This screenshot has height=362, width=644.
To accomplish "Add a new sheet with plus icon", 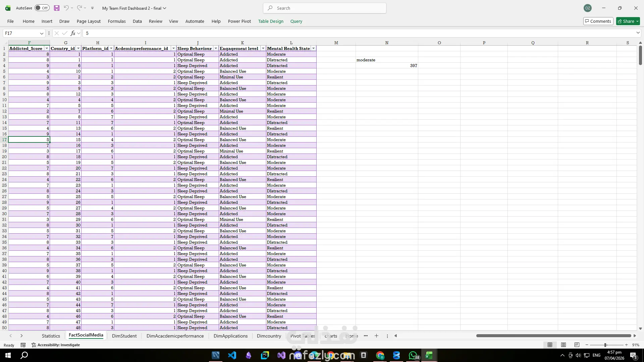I will point(376,336).
